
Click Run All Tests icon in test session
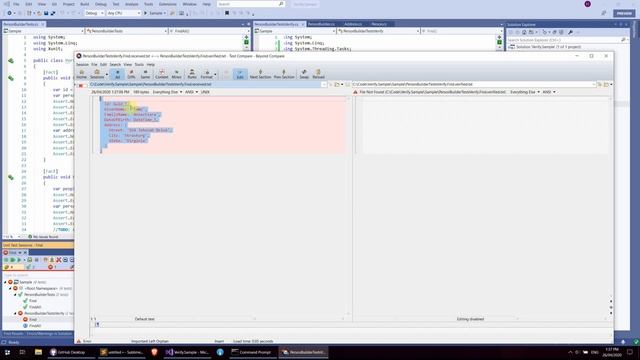(13, 260)
